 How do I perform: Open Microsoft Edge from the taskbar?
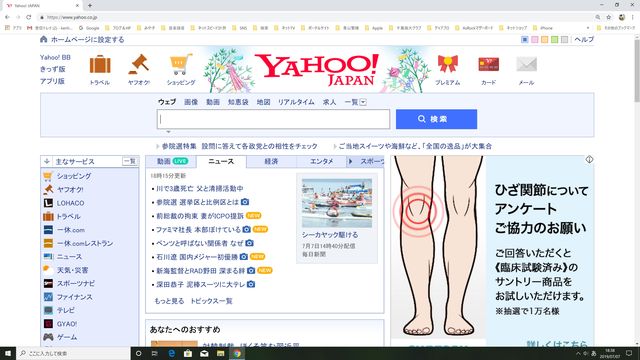(x=171, y=353)
